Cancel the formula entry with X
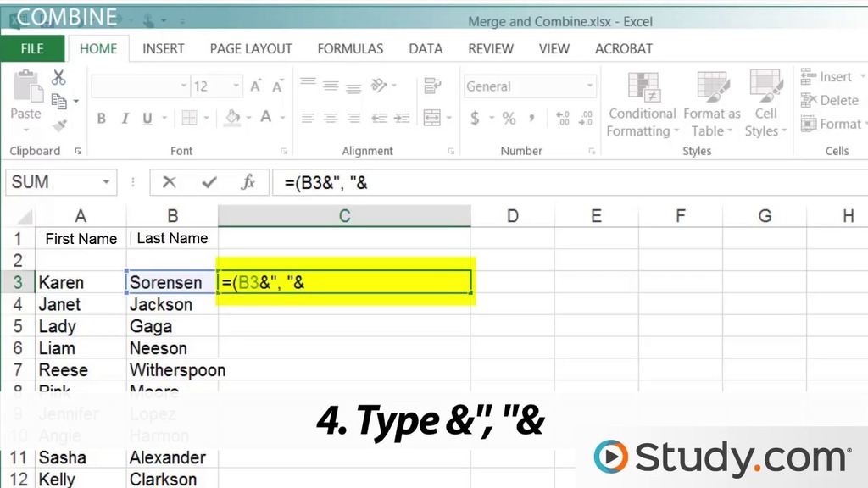The height and width of the screenshot is (488, 868). tap(170, 182)
